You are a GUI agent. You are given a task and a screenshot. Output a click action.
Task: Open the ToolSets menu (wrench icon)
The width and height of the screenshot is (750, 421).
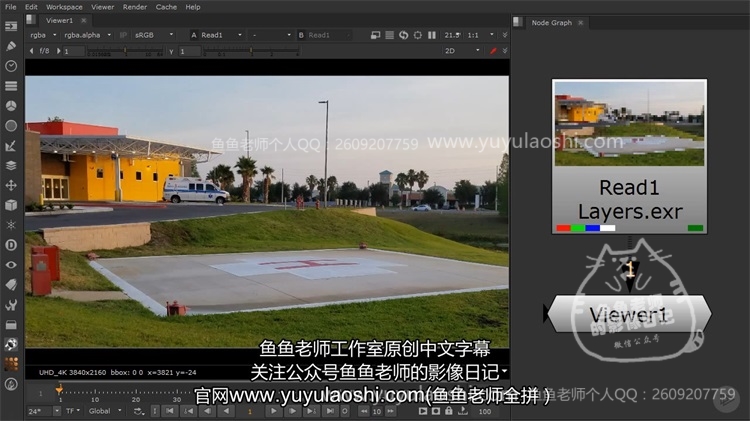11,305
